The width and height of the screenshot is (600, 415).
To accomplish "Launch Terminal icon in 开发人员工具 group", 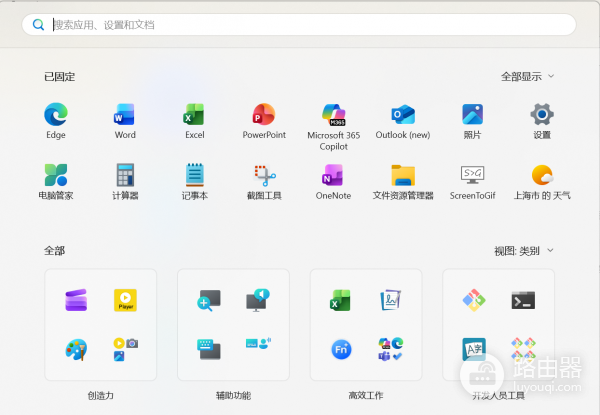I will (x=523, y=300).
